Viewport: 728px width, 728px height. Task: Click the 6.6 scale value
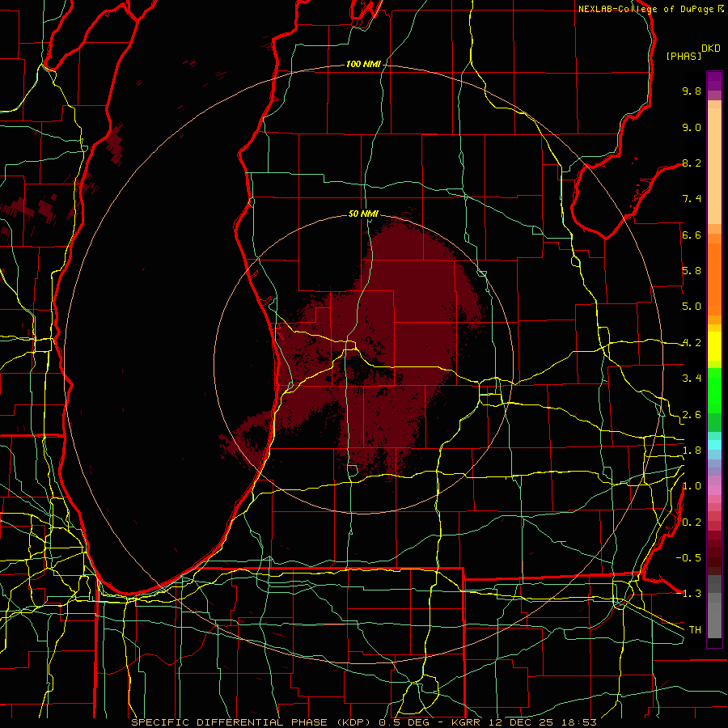pos(692,235)
